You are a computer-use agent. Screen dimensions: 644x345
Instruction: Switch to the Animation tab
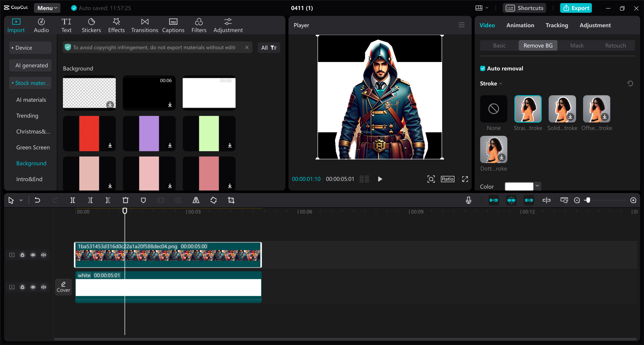[520, 25]
